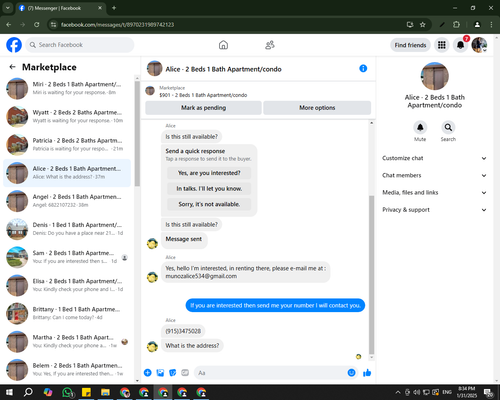Go back using the Marketplace back arrow
The width and height of the screenshot is (500, 400).
[12, 67]
